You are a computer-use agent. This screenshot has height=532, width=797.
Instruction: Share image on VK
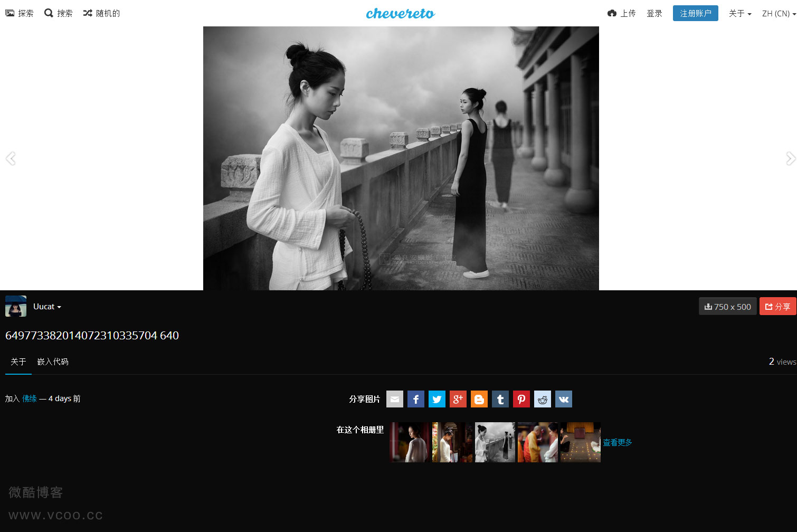click(563, 399)
